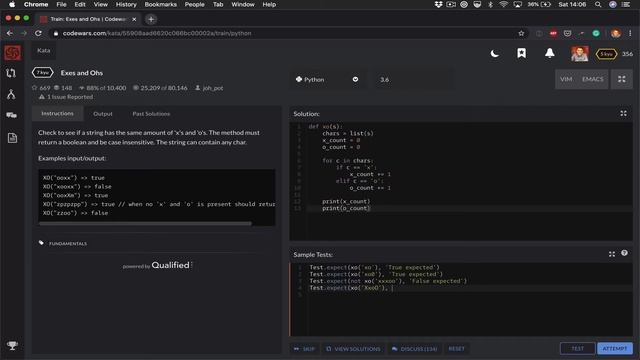Open Sample Tests help icon

coord(624,253)
